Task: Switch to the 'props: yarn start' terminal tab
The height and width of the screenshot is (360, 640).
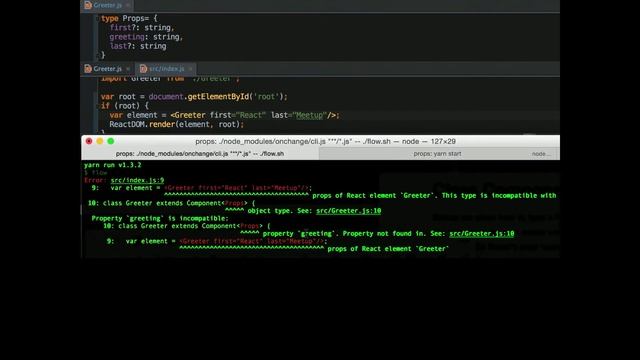Action: tap(437, 154)
